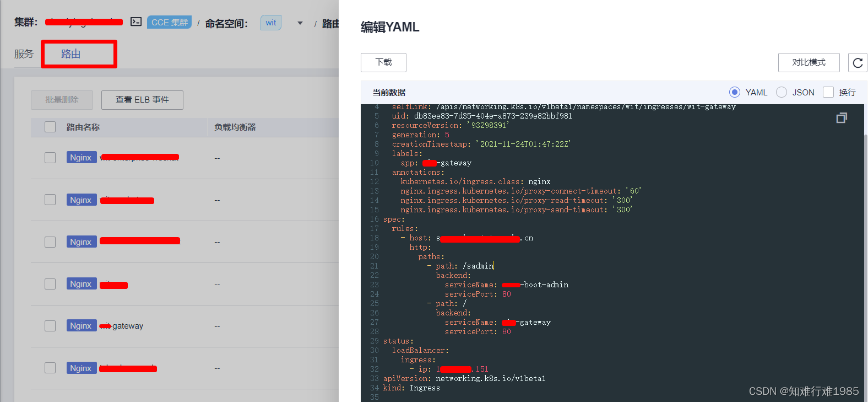This screenshot has height=402, width=868.
Task: Tick the checkbox of the -gateway route row
Action: 50,326
